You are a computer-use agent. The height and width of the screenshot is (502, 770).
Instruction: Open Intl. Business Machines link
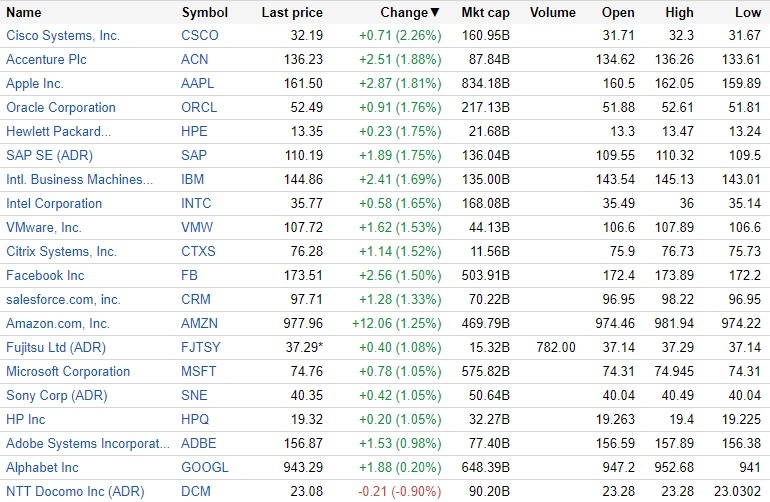79,179
